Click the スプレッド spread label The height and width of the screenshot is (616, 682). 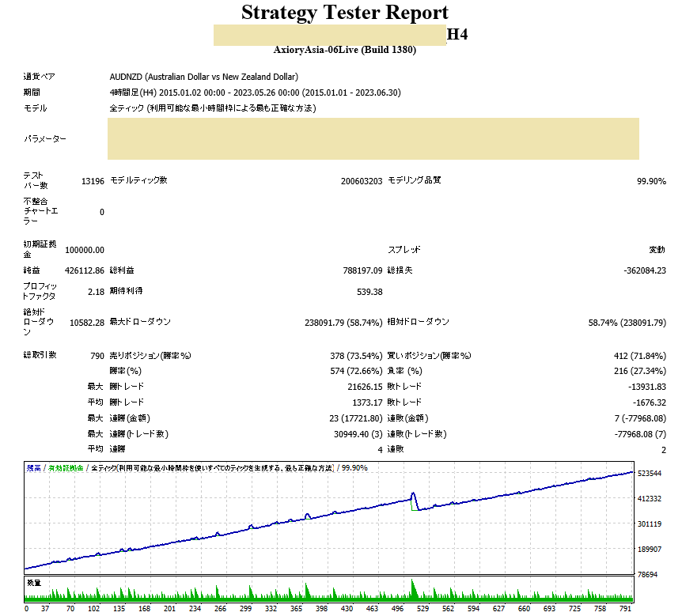(404, 250)
